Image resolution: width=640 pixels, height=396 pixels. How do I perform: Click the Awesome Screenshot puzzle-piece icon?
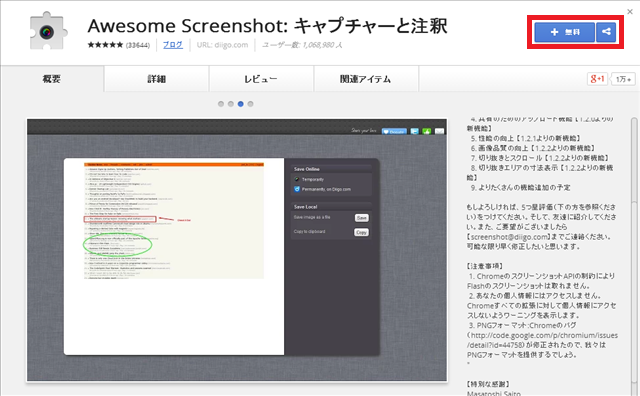pos(48,31)
